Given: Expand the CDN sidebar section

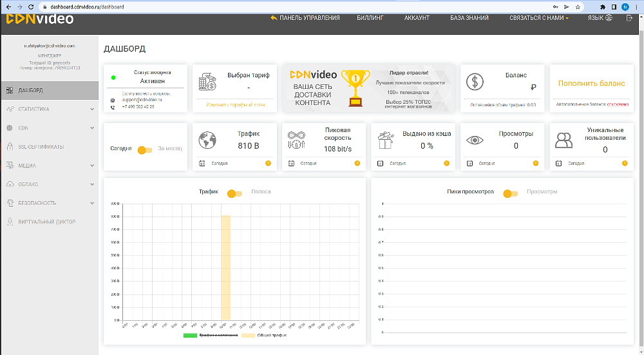Looking at the screenshot, I should click(x=92, y=128).
